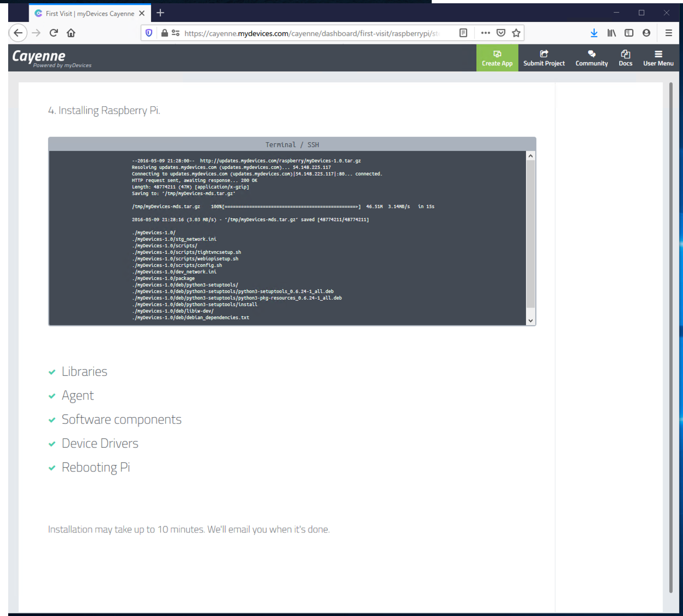Click the Cayenne logo
The image size is (683, 616).
point(51,58)
